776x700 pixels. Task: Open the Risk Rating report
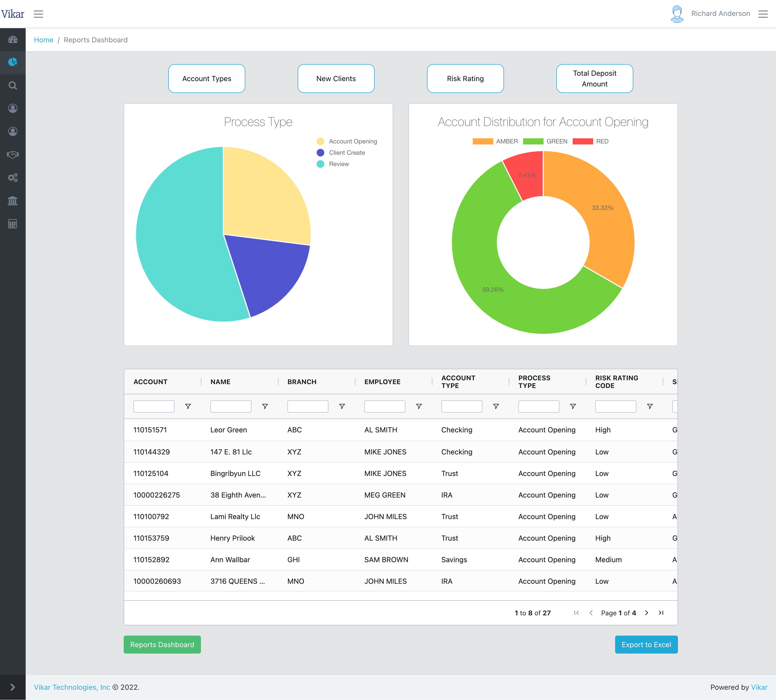(465, 79)
